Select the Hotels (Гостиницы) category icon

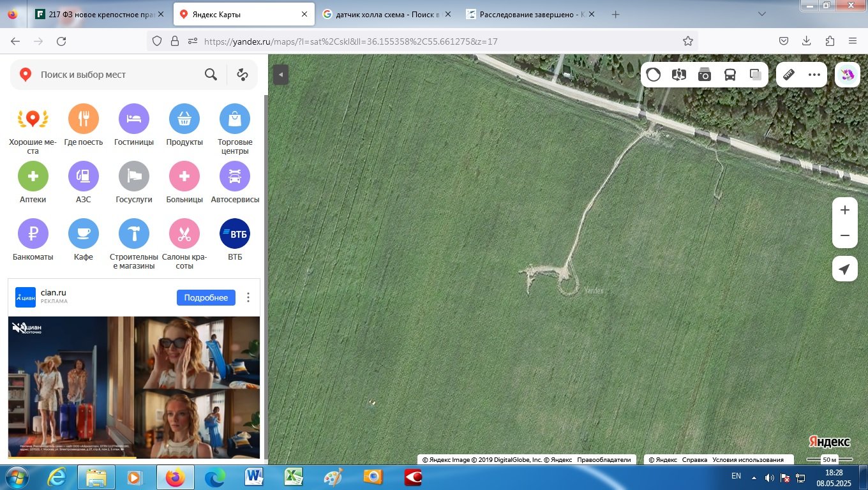point(134,119)
